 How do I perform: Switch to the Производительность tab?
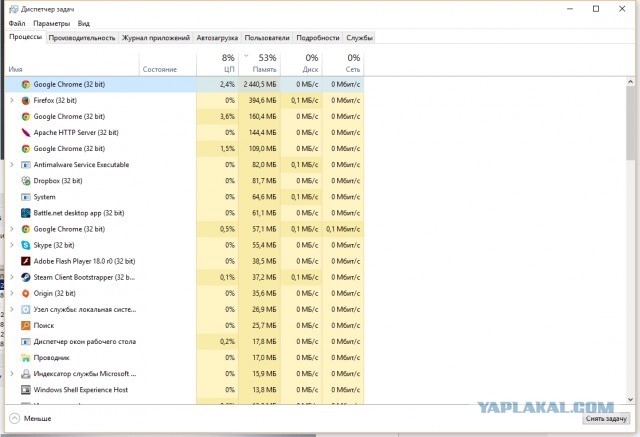click(x=82, y=38)
